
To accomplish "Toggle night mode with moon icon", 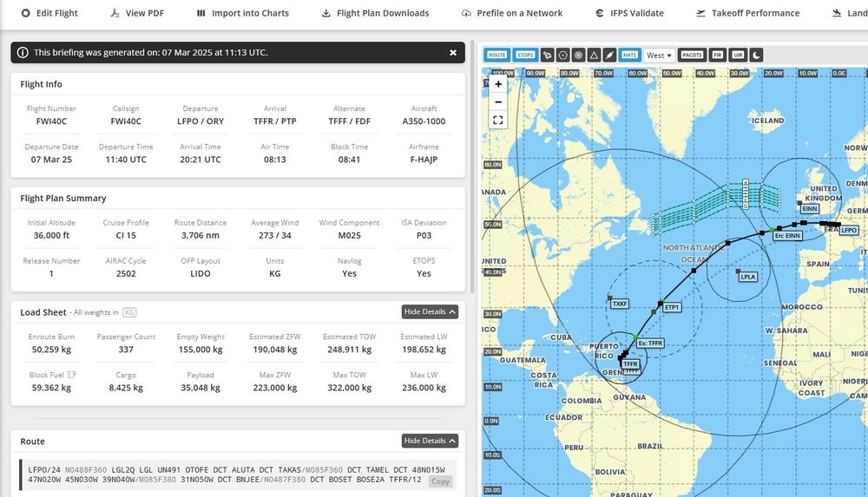I will (x=756, y=55).
